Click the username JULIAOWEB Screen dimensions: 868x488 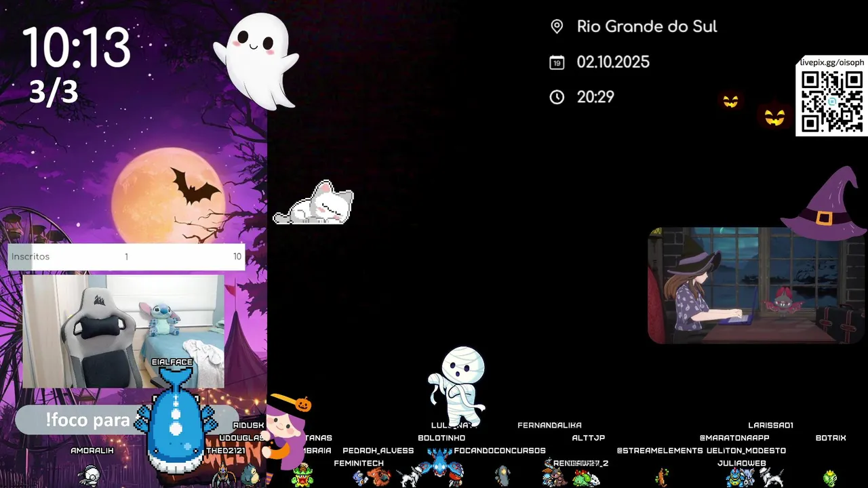(x=742, y=464)
